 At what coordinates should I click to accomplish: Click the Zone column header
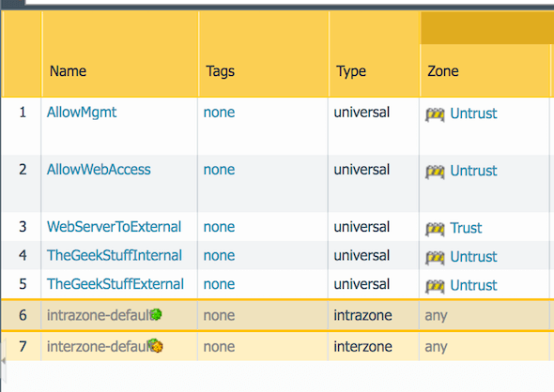[443, 71]
